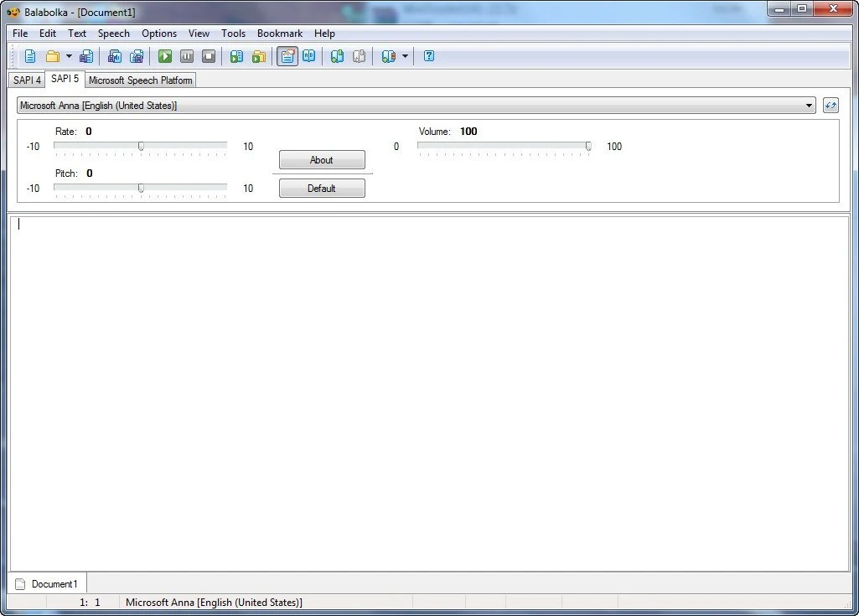Click the Default button

click(x=322, y=188)
